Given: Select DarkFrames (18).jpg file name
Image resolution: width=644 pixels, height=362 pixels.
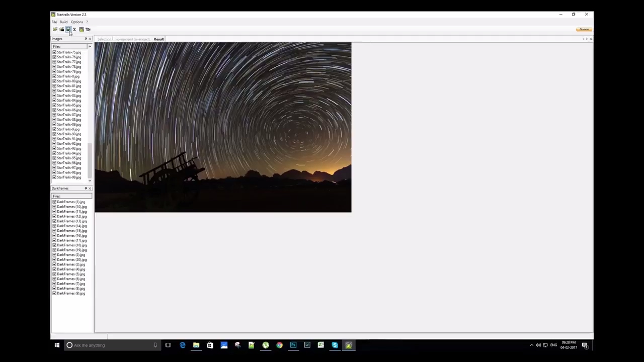Looking at the screenshot, I should [72, 245].
